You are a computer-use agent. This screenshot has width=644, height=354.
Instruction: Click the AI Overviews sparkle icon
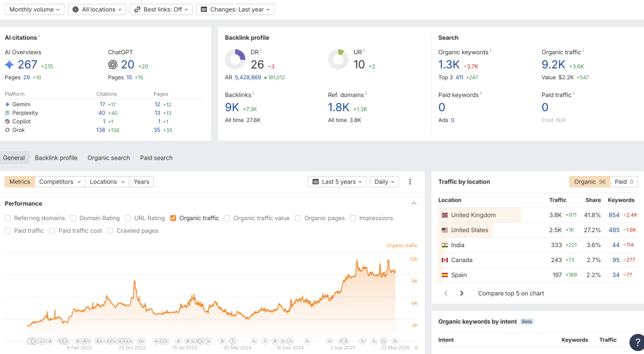pyautogui.click(x=9, y=65)
